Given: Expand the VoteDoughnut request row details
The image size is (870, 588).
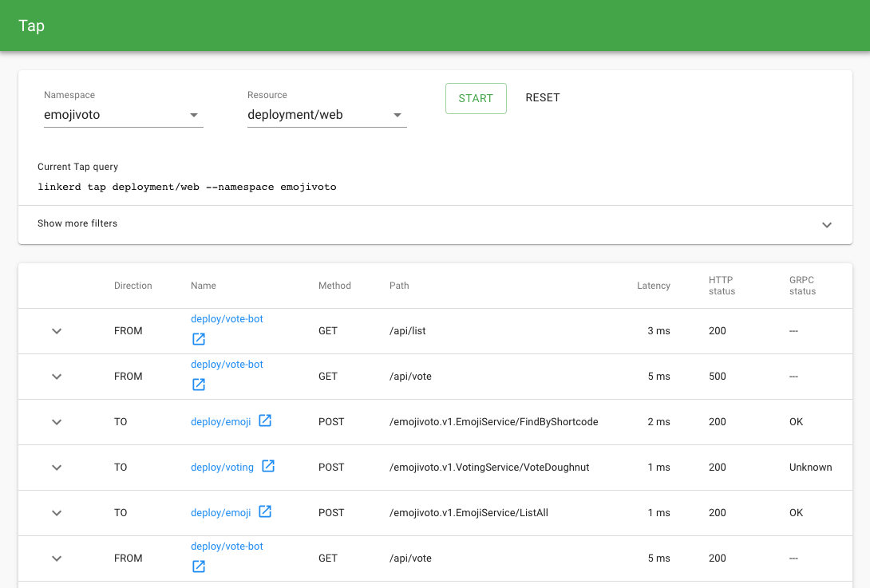Looking at the screenshot, I should tap(57, 468).
